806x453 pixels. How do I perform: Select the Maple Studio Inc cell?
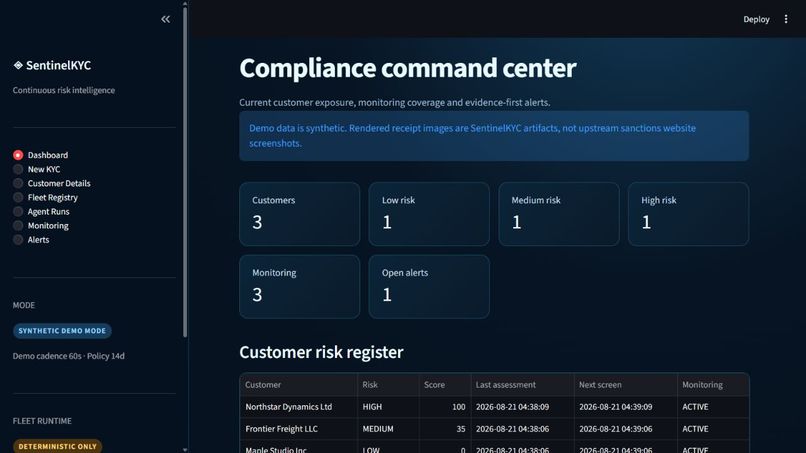pos(298,448)
